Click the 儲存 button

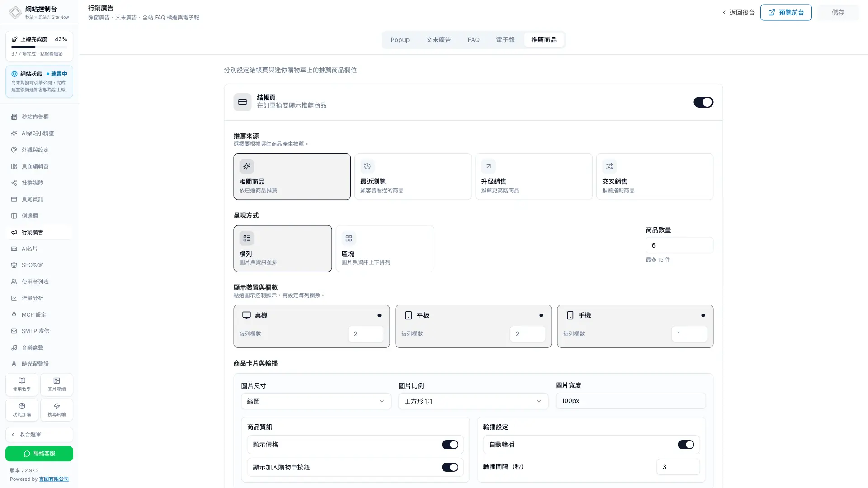coord(838,13)
